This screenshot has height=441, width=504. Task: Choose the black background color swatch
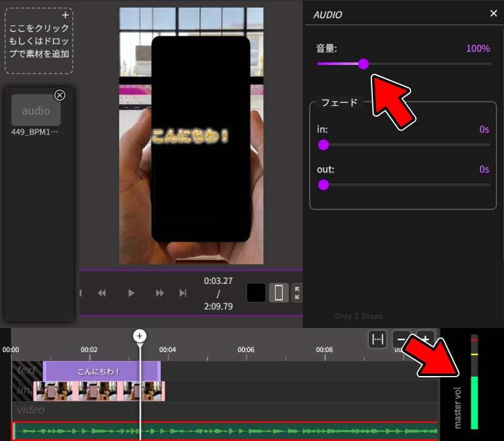tap(256, 293)
